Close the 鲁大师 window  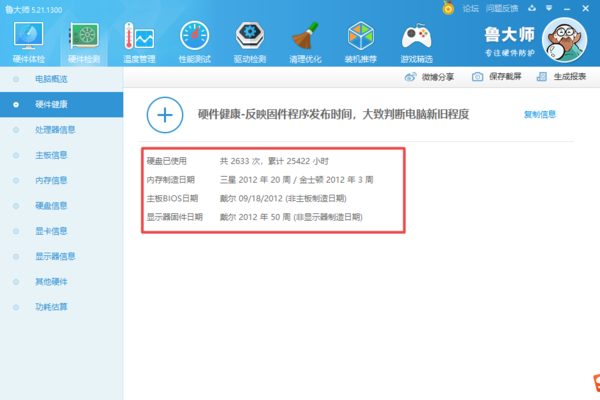(585, 8)
